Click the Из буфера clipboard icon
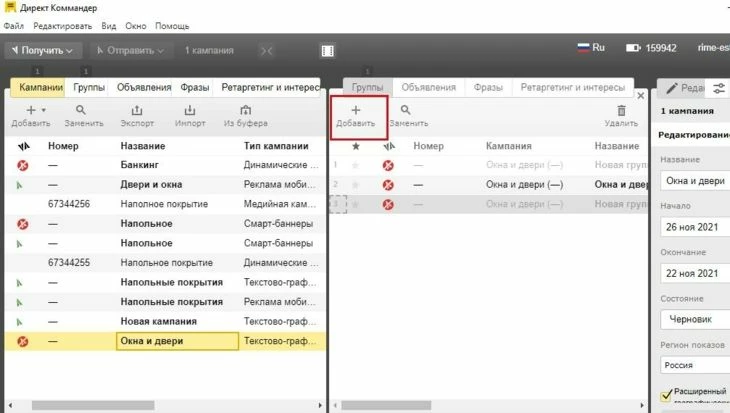The image size is (730, 413). click(245, 110)
